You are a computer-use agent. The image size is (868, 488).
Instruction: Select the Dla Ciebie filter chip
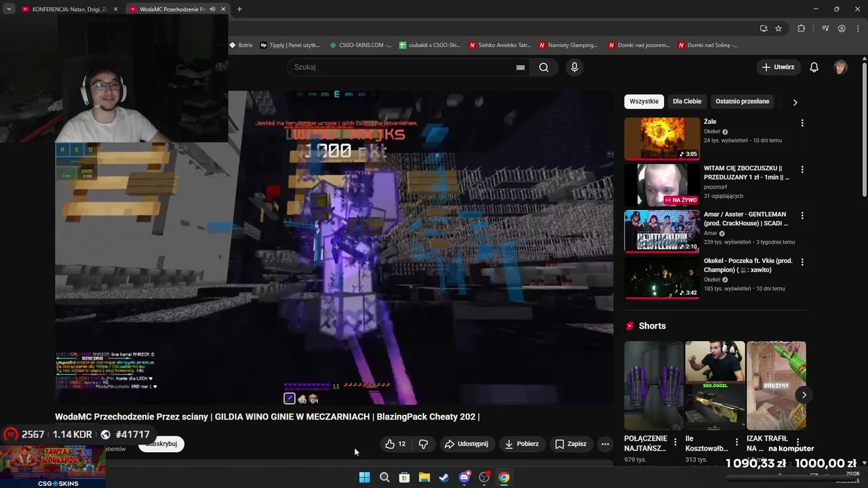(687, 101)
